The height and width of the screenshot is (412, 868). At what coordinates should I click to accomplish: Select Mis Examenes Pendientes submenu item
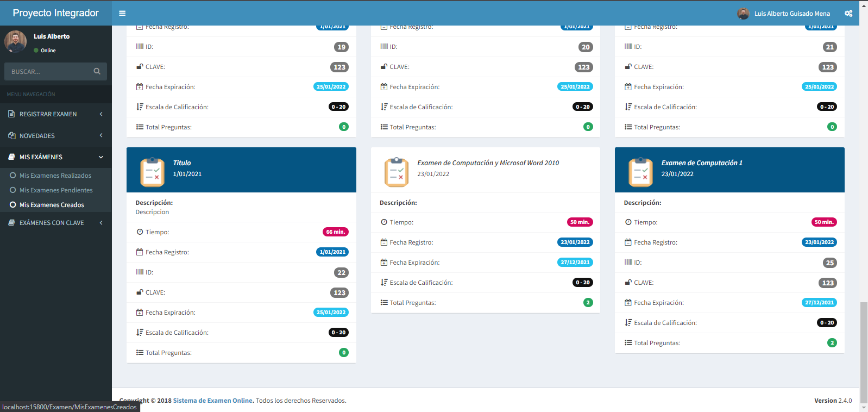point(55,190)
